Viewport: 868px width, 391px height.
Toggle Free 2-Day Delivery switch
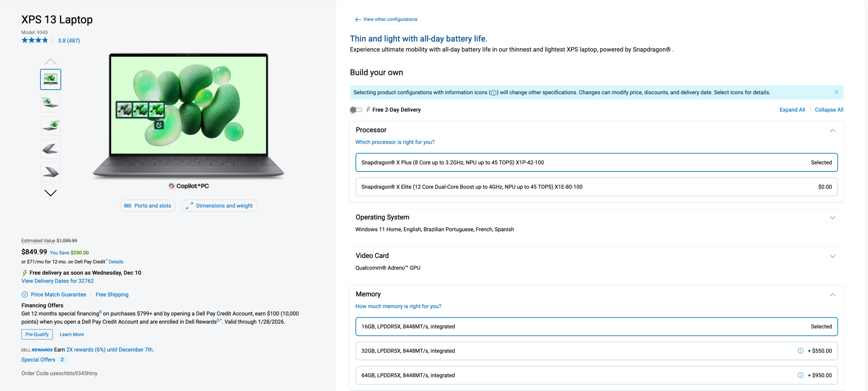[x=356, y=110]
